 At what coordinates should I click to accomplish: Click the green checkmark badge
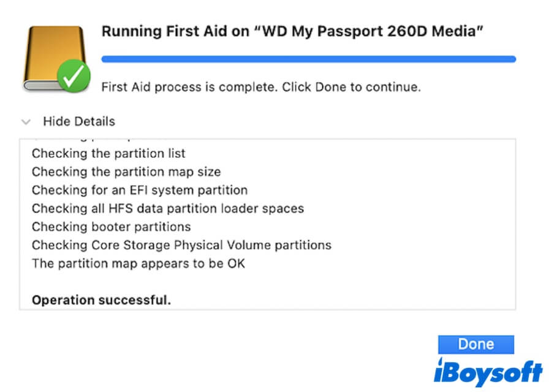pyautogui.click(x=74, y=77)
